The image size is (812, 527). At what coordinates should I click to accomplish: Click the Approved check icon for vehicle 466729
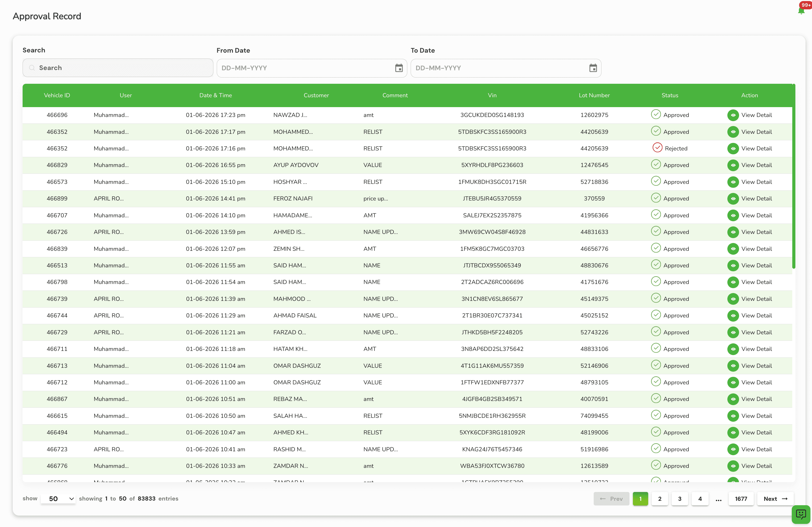(x=656, y=331)
